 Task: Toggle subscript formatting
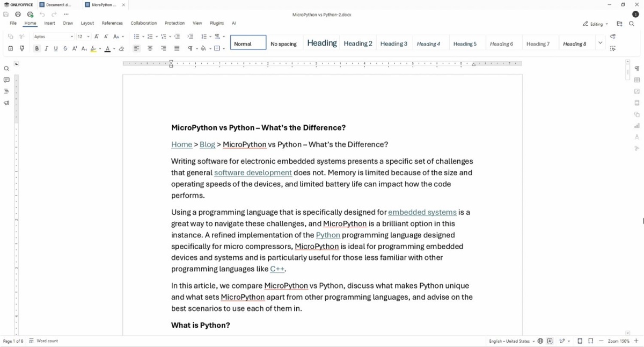pos(84,48)
